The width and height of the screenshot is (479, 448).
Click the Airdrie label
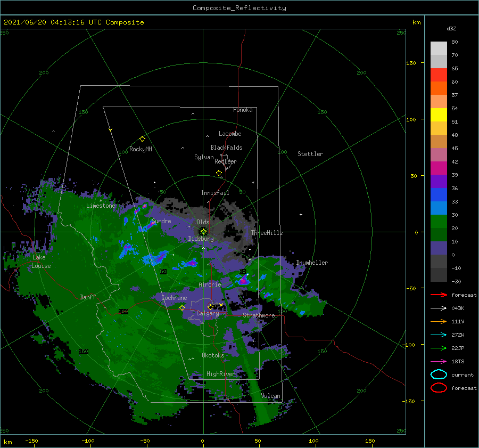point(210,284)
